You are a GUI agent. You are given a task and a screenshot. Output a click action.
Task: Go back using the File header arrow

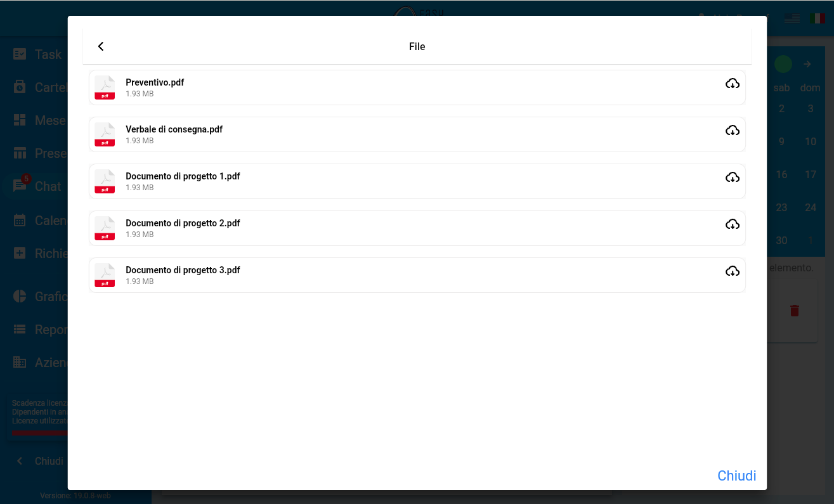coord(101,46)
